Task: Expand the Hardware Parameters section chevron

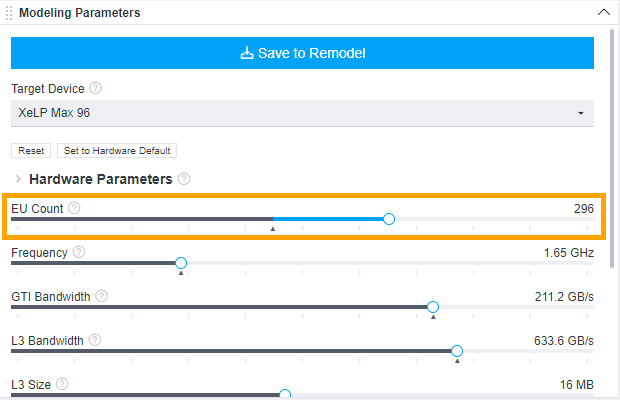Action: point(18,179)
